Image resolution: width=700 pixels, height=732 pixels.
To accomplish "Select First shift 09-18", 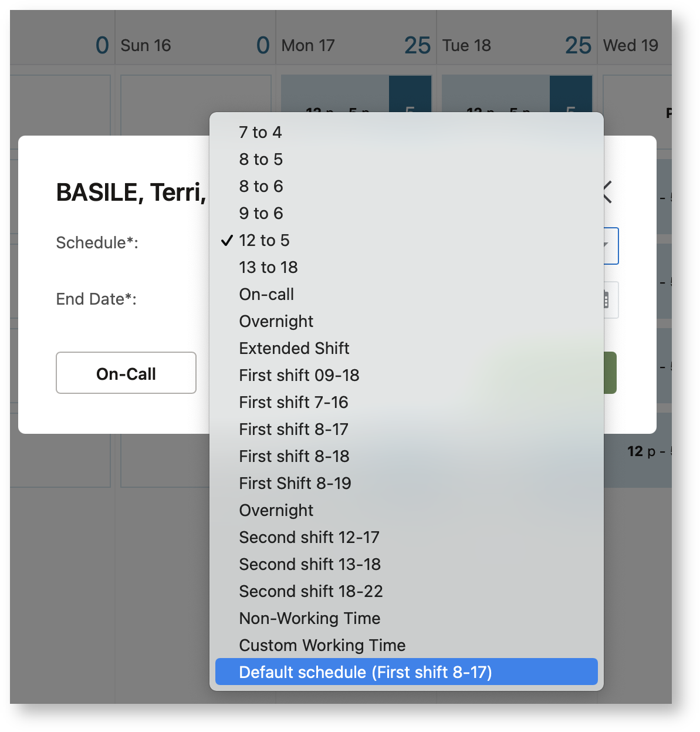I will coord(299,375).
